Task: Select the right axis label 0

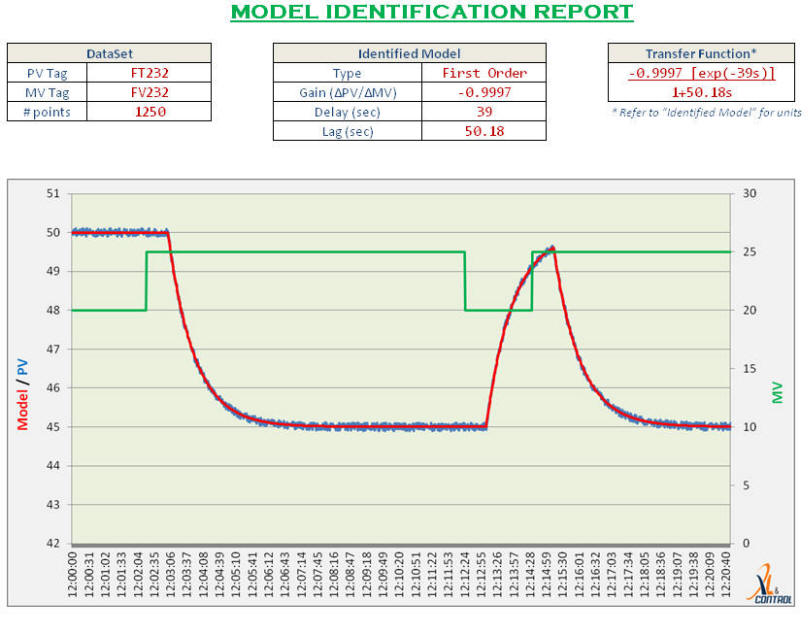Action: 746,543
